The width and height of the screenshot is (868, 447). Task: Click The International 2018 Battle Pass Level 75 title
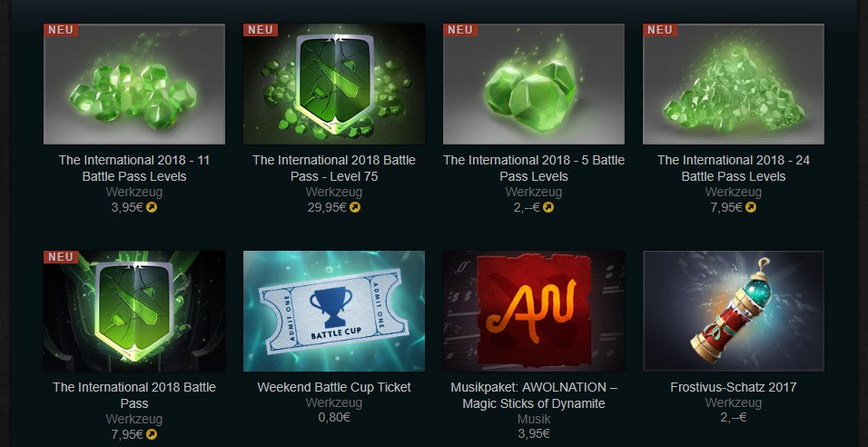pos(334,168)
